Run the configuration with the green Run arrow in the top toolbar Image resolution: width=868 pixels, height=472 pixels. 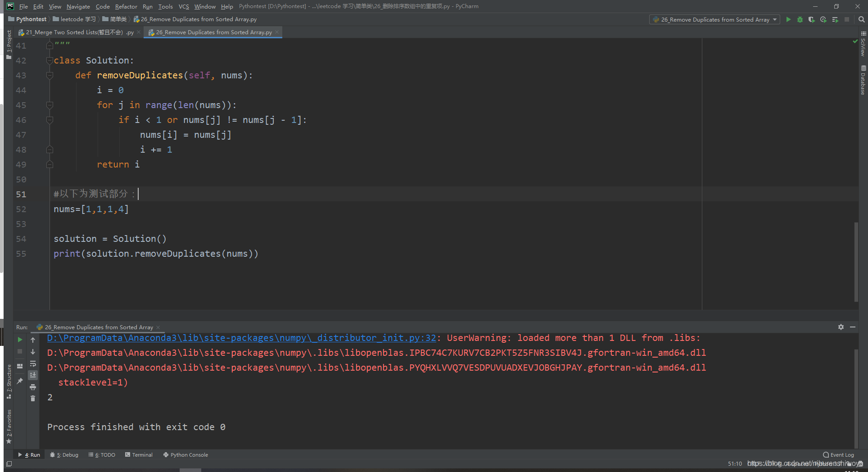(788, 19)
